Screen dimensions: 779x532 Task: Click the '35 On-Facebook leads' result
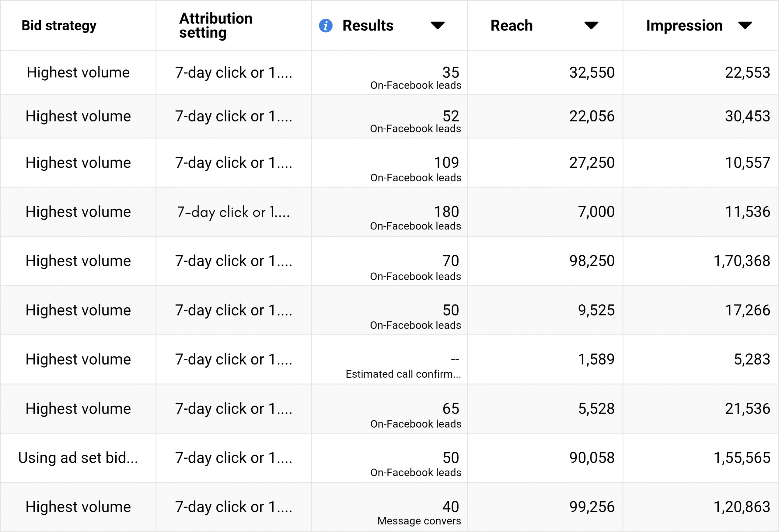coord(416,78)
